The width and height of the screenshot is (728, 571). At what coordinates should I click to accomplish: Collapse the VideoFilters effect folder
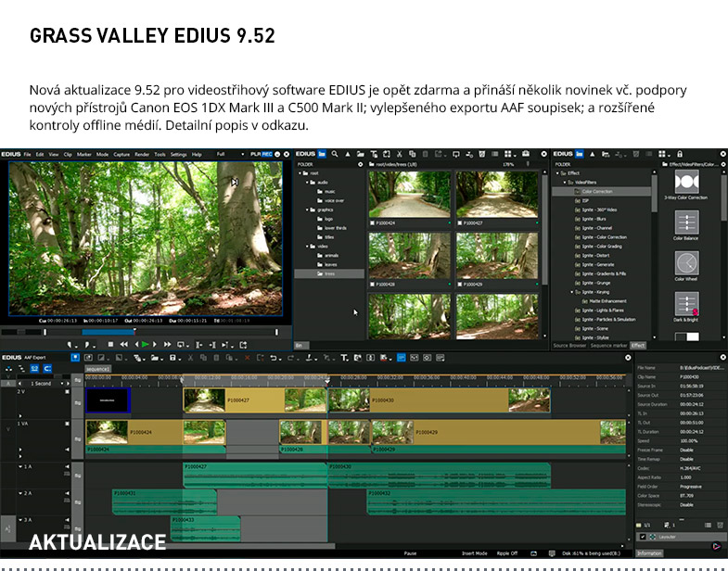[565, 183]
